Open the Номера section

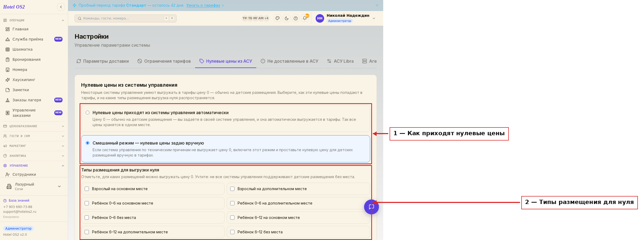(34, 70)
